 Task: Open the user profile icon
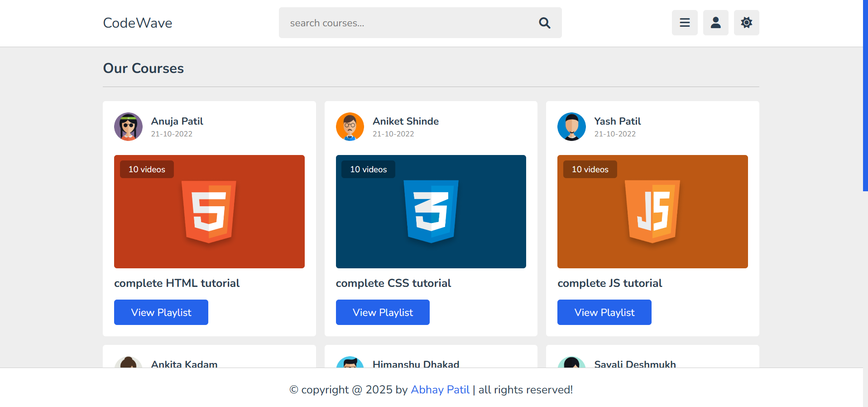click(715, 23)
